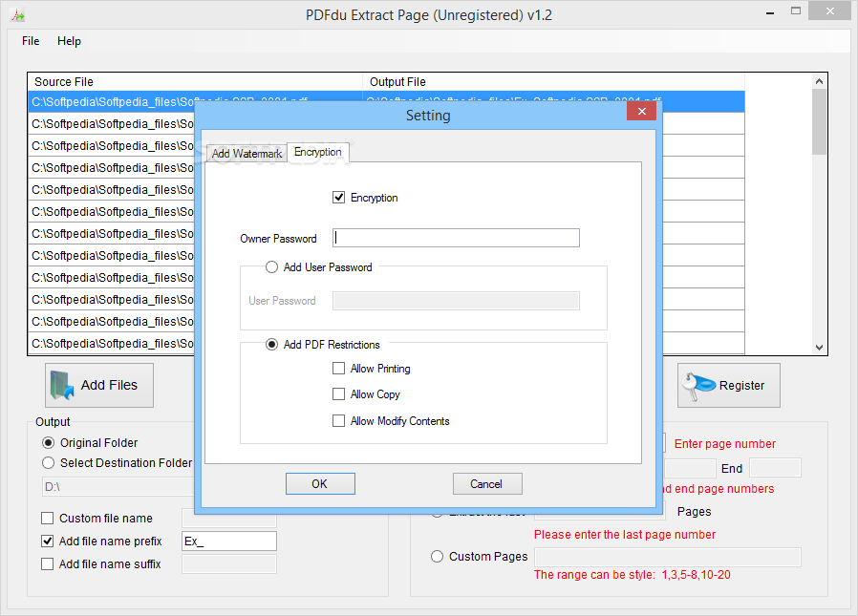Choose Select Destination Folder option
This screenshot has height=616, width=858.
point(48,463)
